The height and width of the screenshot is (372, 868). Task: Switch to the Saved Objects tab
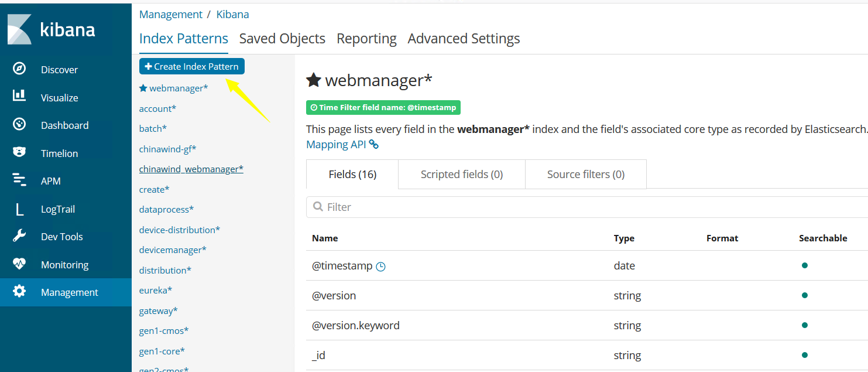(x=282, y=39)
